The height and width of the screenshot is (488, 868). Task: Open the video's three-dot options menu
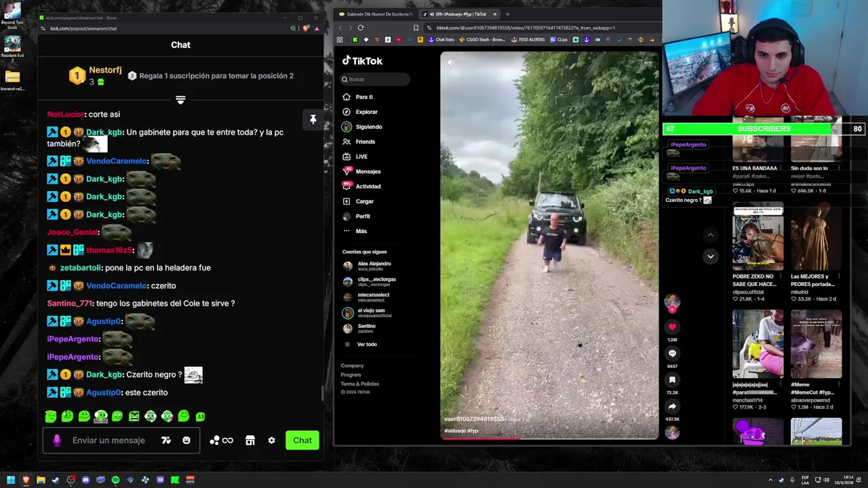point(648,62)
